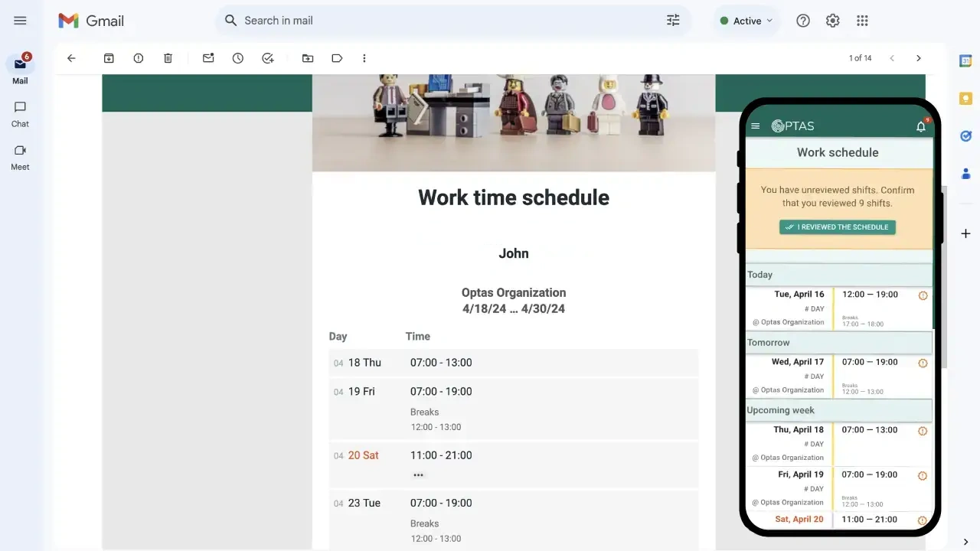This screenshot has height=551, width=980.
Task: Open the Google Calendar side panel
Action: click(x=965, y=60)
